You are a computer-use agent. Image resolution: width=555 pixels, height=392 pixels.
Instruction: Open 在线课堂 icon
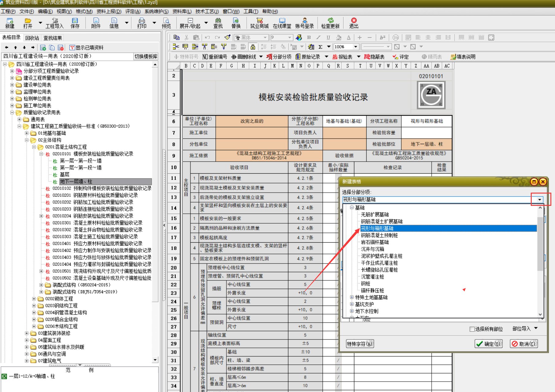pyautogui.click(x=282, y=23)
